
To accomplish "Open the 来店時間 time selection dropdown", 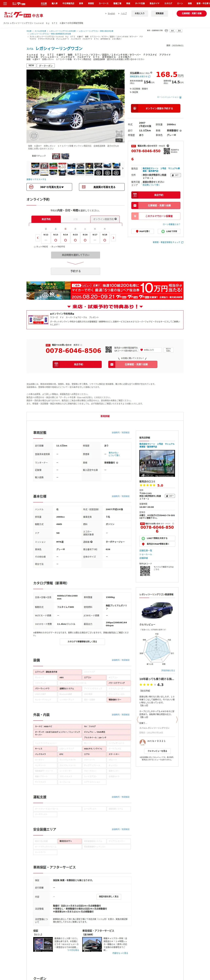I will point(75,255).
